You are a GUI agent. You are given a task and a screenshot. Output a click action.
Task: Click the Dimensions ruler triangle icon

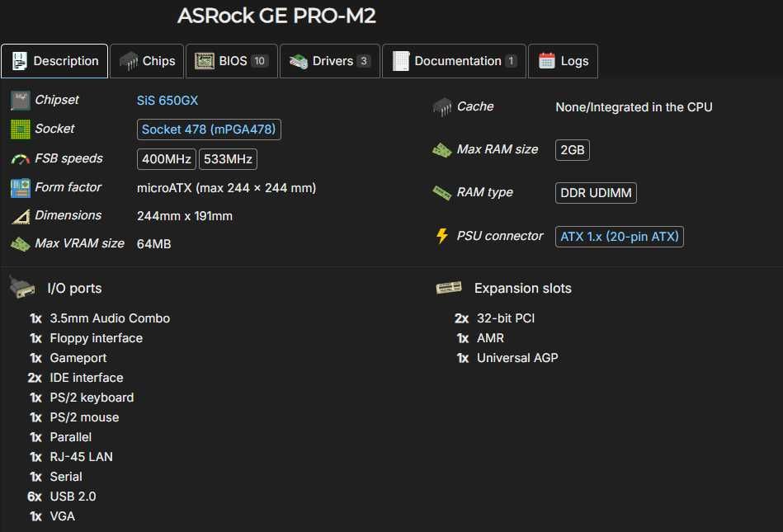click(x=21, y=216)
